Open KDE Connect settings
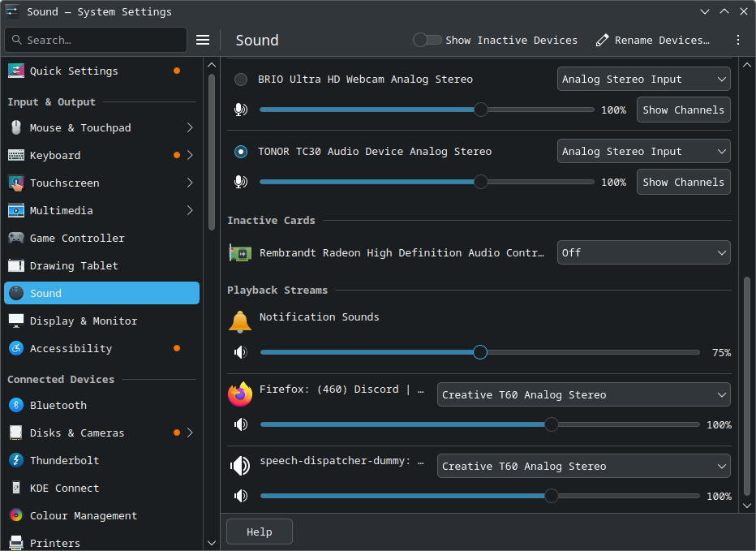Viewport: 756px width, 551px height. [x=101, y=488]
